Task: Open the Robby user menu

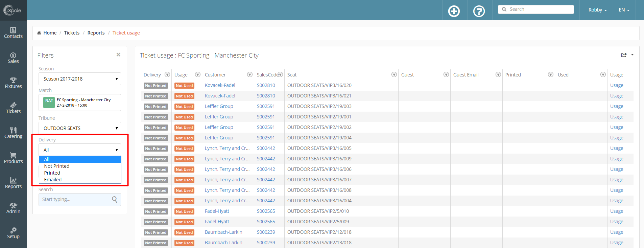Action: [598, 10]
